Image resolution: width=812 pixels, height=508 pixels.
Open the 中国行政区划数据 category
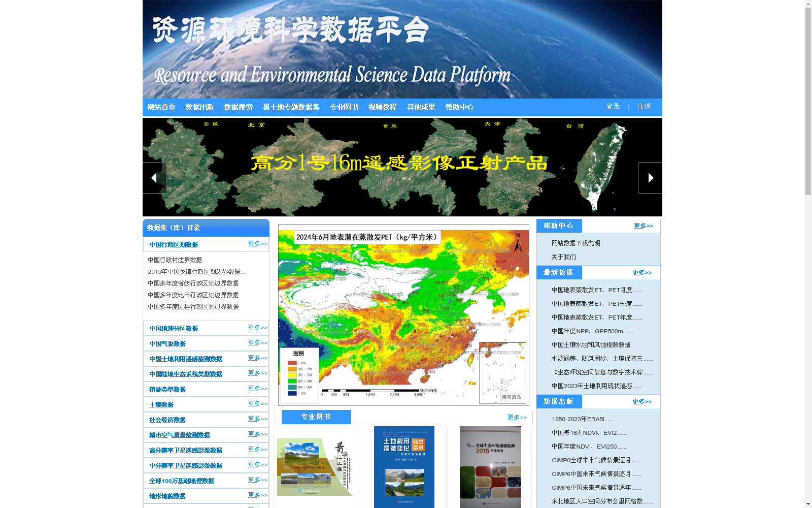click(x=174, y=245)
